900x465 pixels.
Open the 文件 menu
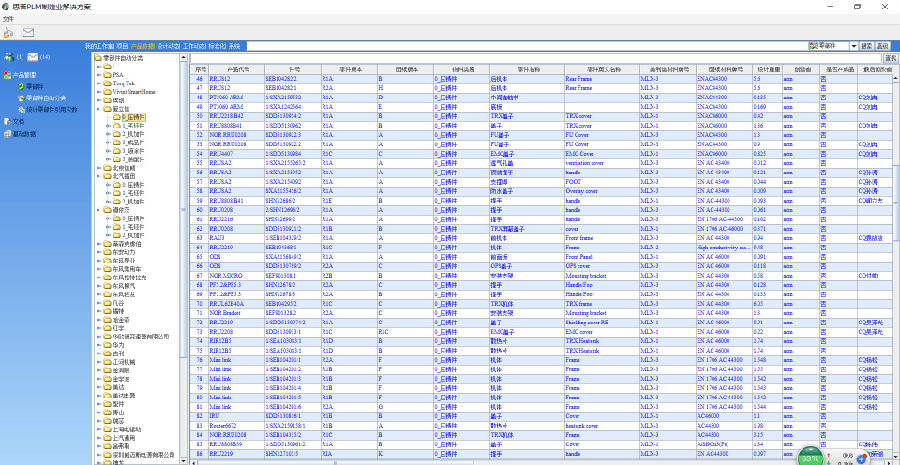(x=8, y=19)
